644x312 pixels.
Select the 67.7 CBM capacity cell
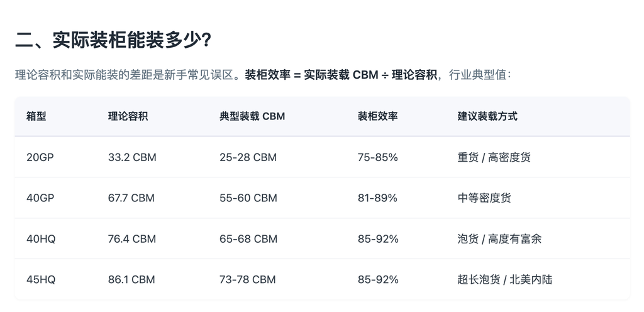click(131, 198)
